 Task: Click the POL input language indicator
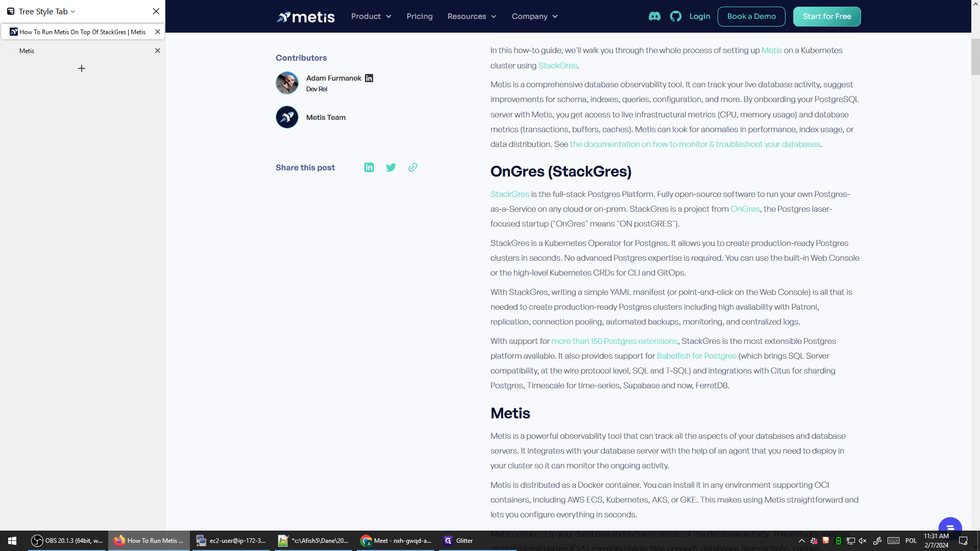911,541
